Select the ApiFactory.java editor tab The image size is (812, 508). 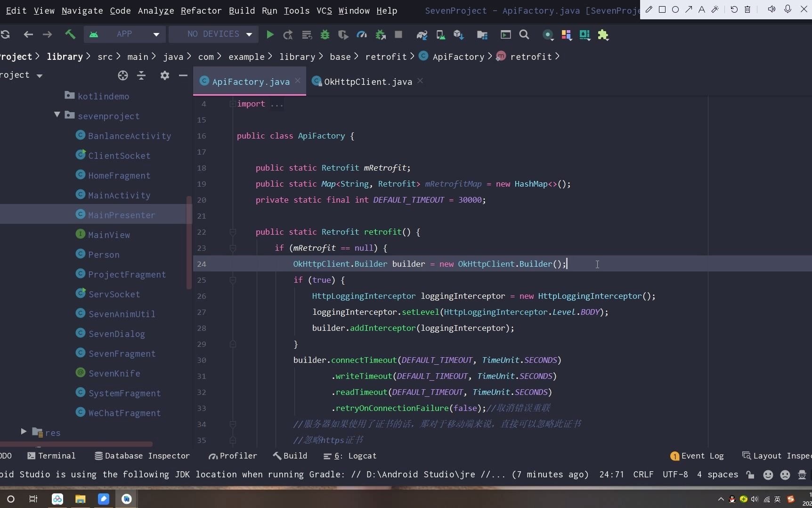click(251, 82)
